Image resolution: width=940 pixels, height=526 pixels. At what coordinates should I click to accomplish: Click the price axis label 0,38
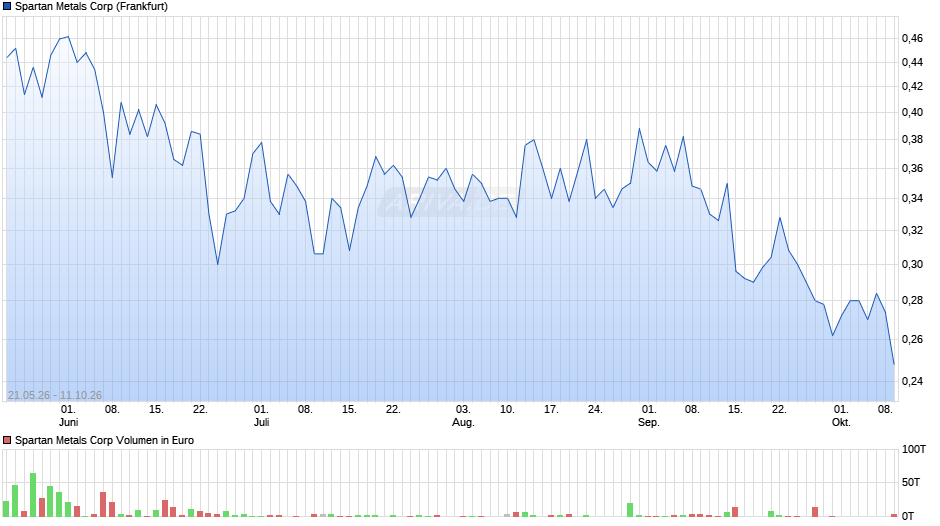tap(912, 140)
